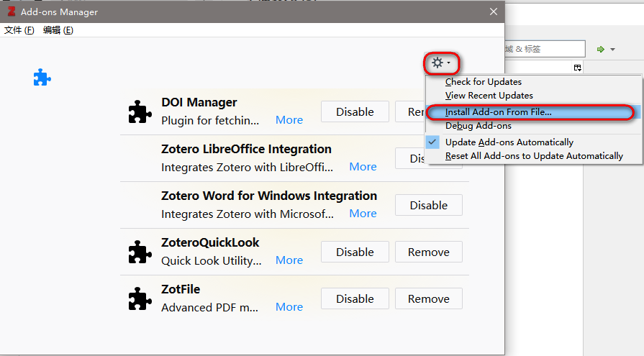
Task: Remove the DOI Manager add-on
Action: point(410,111)
